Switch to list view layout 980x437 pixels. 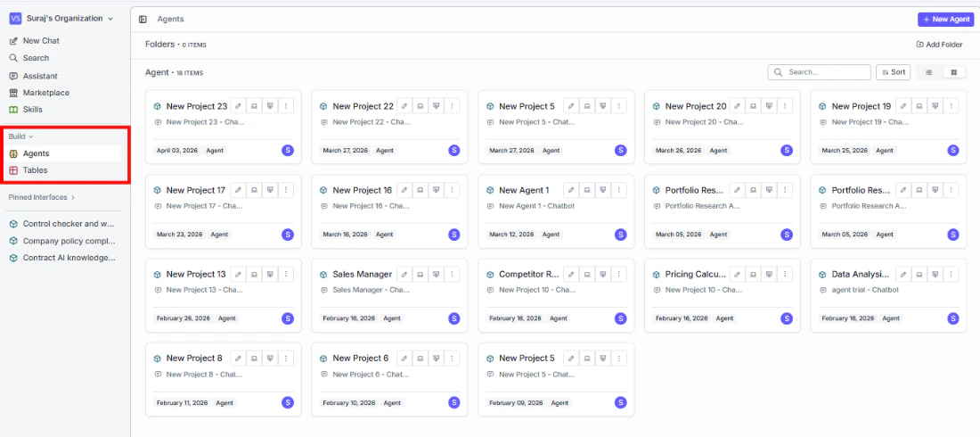[928, 72]
